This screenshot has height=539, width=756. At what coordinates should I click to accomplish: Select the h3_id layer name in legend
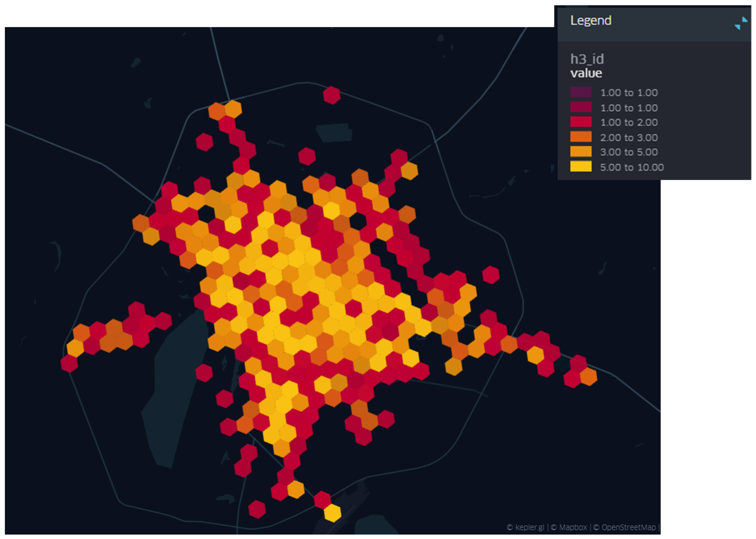587,59
